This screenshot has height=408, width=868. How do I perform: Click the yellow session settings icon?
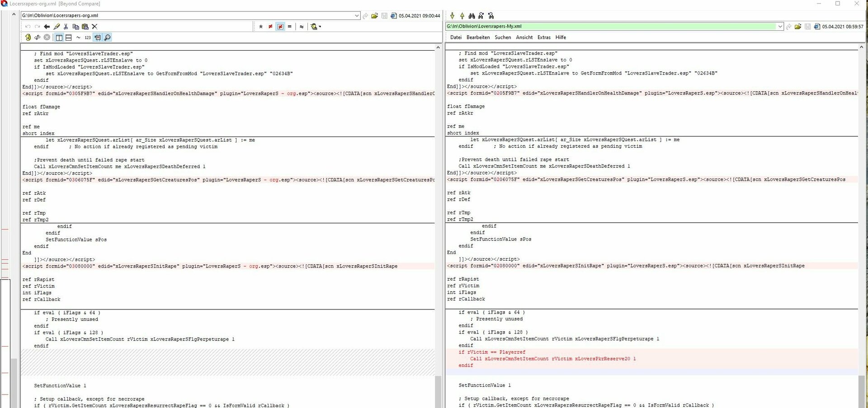(x=28, y=38)
